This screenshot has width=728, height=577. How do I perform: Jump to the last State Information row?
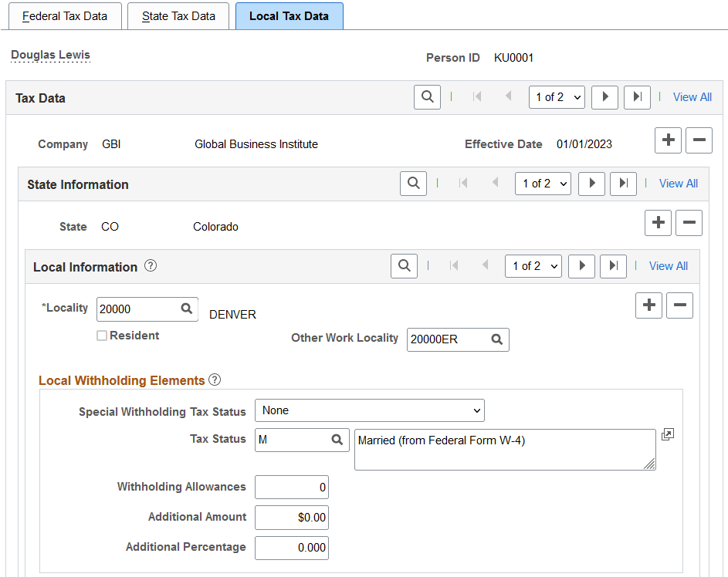623,183
